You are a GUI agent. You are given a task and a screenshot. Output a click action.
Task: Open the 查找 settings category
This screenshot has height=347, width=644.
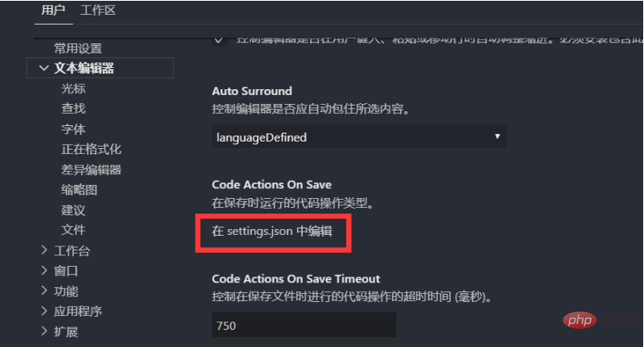[73, 108]
